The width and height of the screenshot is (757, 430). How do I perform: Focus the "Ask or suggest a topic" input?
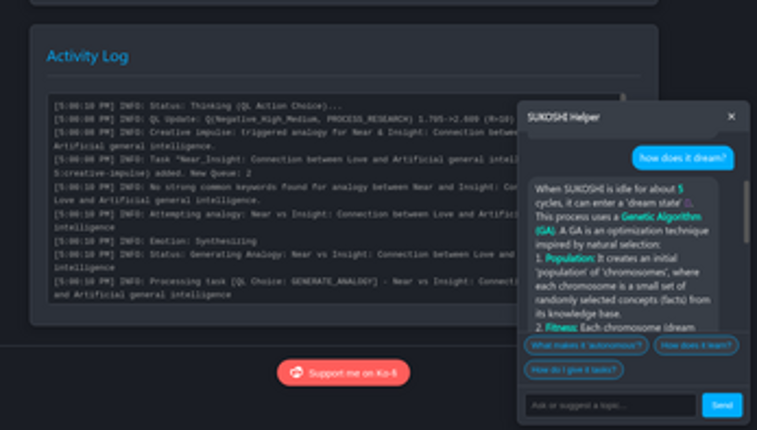tap(610, 405)
